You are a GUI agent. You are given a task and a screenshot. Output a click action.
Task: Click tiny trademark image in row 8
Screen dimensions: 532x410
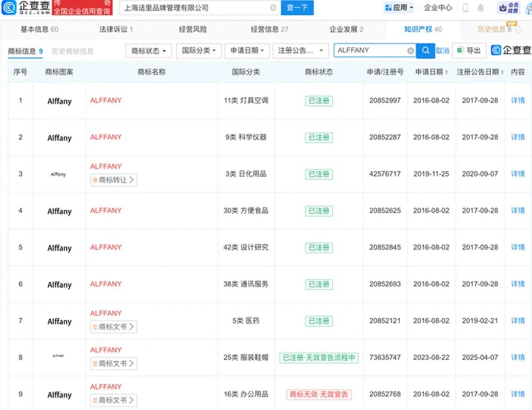[x=59, y=356]
